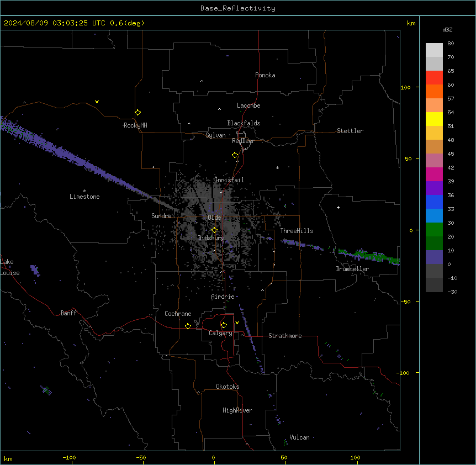Image resolution: width=476 pixels, height=465 pixels.
Task: Click the yellow diamond marker below Cochrane
Action: (188, 326)
